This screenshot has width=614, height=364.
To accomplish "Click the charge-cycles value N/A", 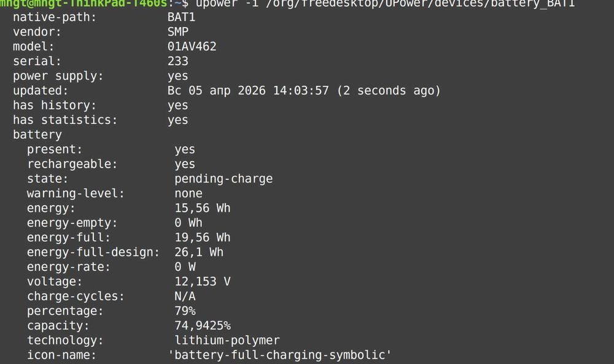I will tap(185, 296).
